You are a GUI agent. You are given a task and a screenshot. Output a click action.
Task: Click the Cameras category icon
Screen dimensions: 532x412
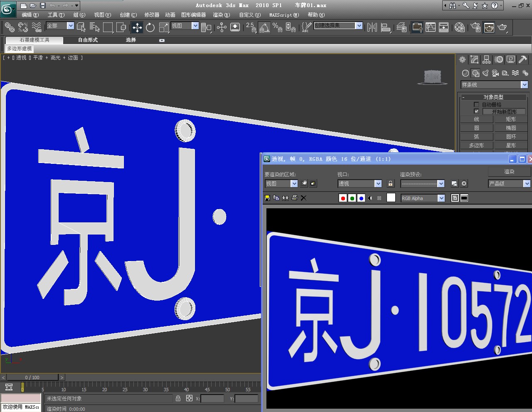point(495,73)
